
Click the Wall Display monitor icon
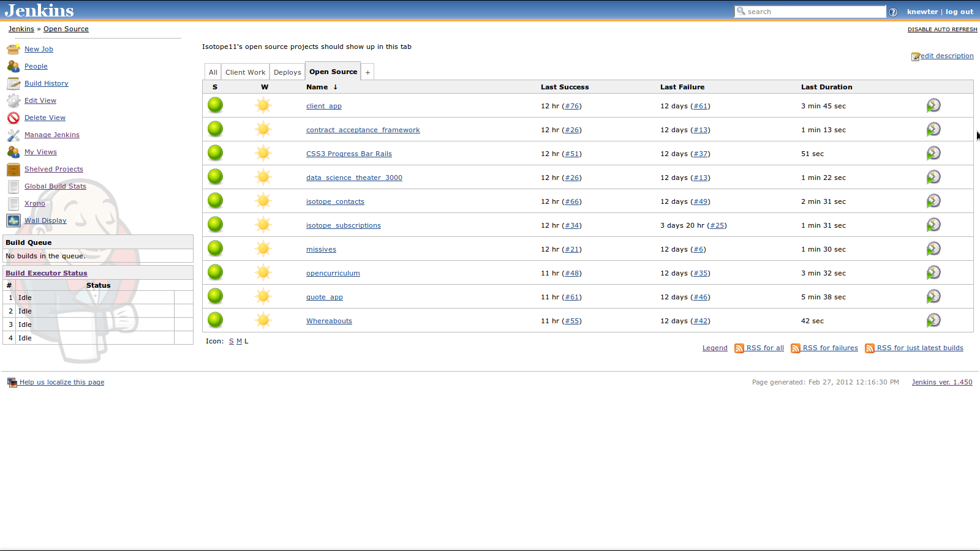coord(13,220)
